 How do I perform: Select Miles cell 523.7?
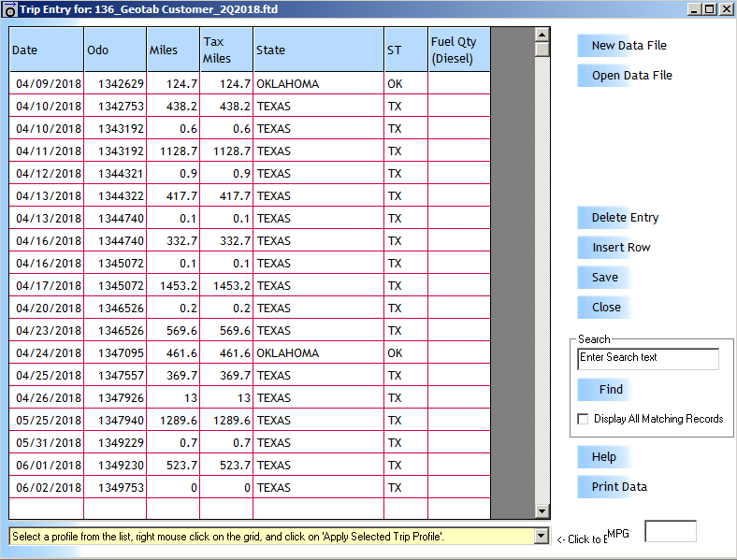[173, 465]
